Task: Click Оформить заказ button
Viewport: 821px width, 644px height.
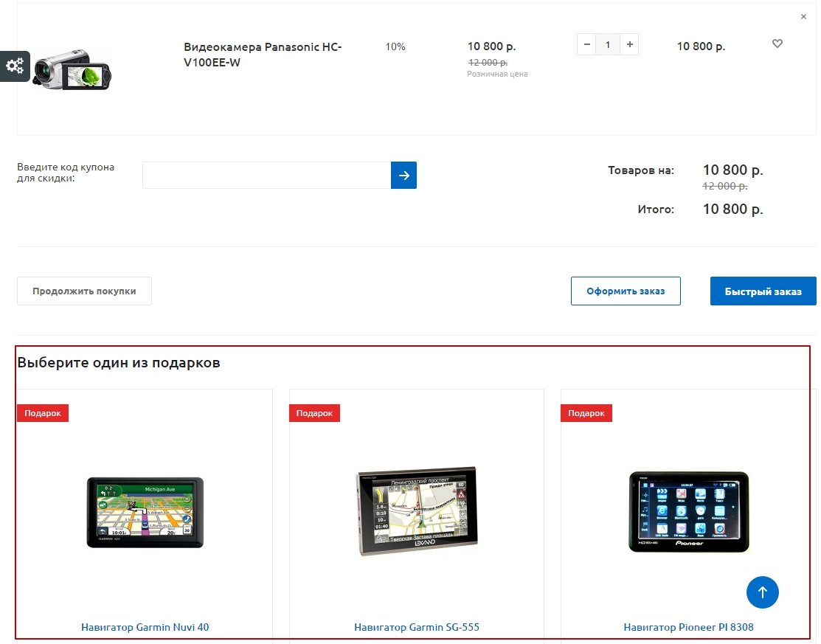Action: click(x=626, y=291)
